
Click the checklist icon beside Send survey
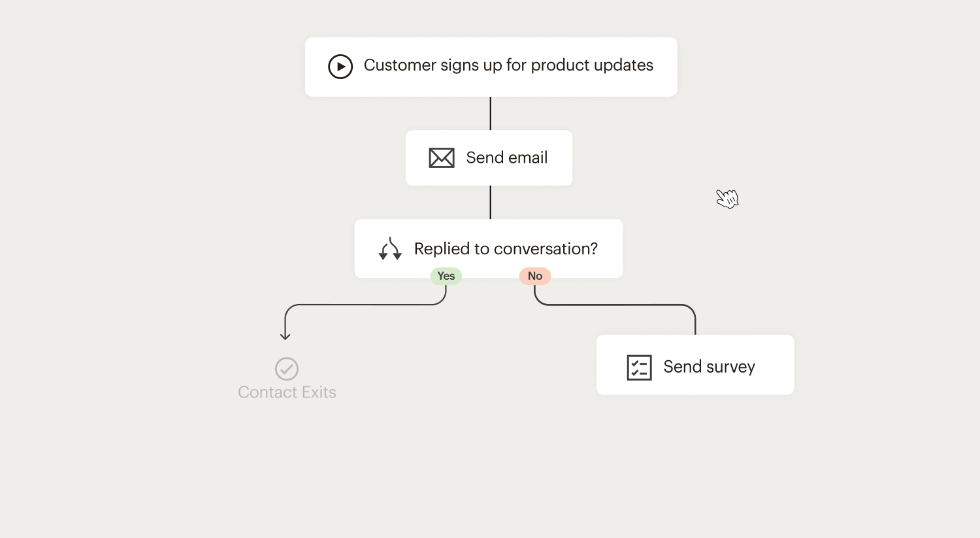pyautogui.click(x=639, y=367)
